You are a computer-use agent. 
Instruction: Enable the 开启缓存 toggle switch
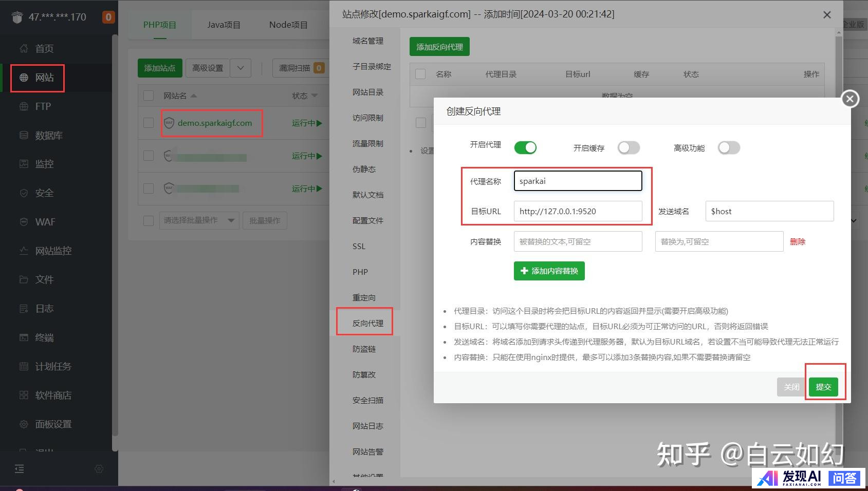[629, 148]
